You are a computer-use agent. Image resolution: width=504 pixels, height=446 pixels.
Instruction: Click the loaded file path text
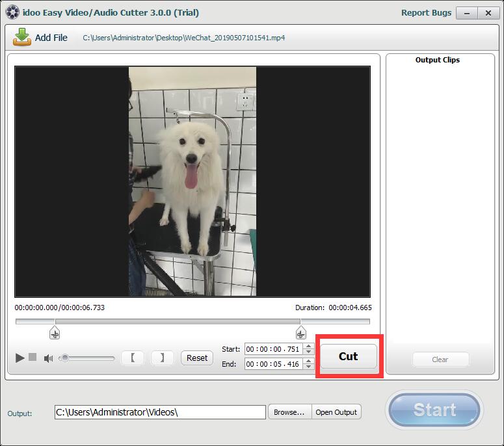click(184, 38)
